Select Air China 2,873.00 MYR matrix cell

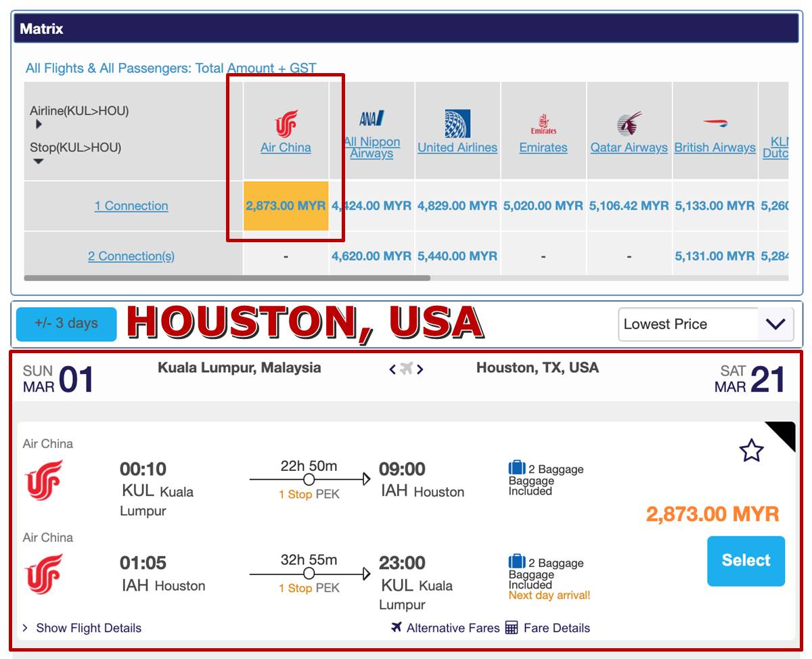pyautogui.click(x=286, y=206)
